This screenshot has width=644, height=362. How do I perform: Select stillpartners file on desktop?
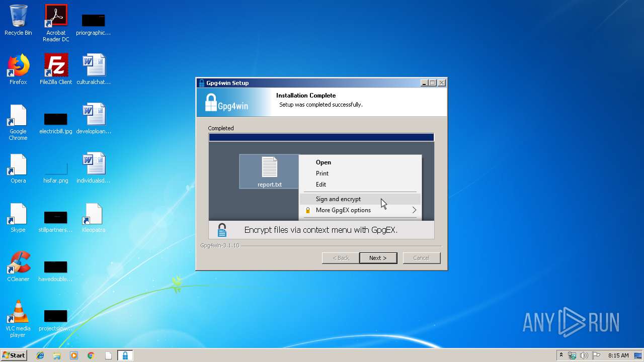tap(56, 221)
